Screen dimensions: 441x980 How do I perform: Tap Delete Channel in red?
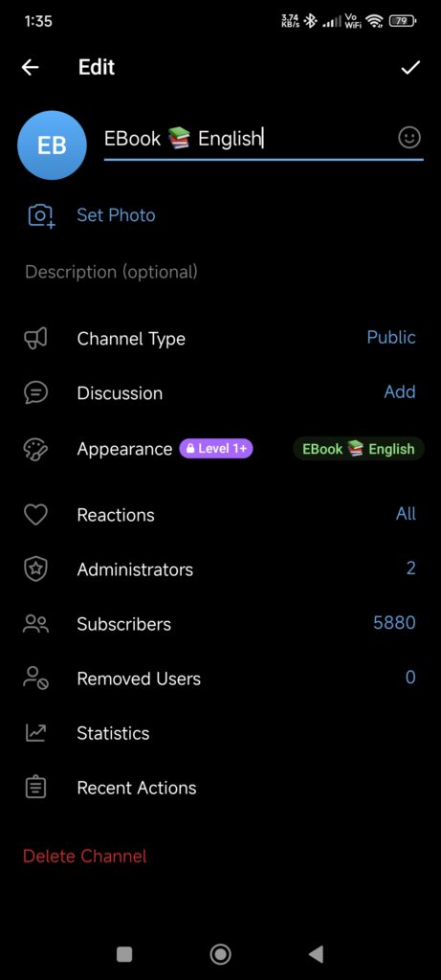[x=85, y=856]
